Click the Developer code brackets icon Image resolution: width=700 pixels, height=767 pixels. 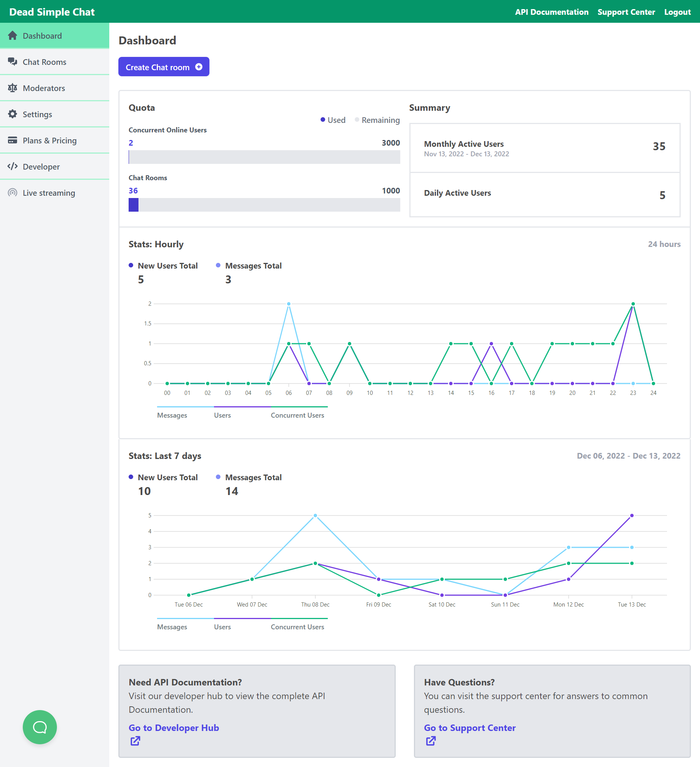[x=13, y=166]
